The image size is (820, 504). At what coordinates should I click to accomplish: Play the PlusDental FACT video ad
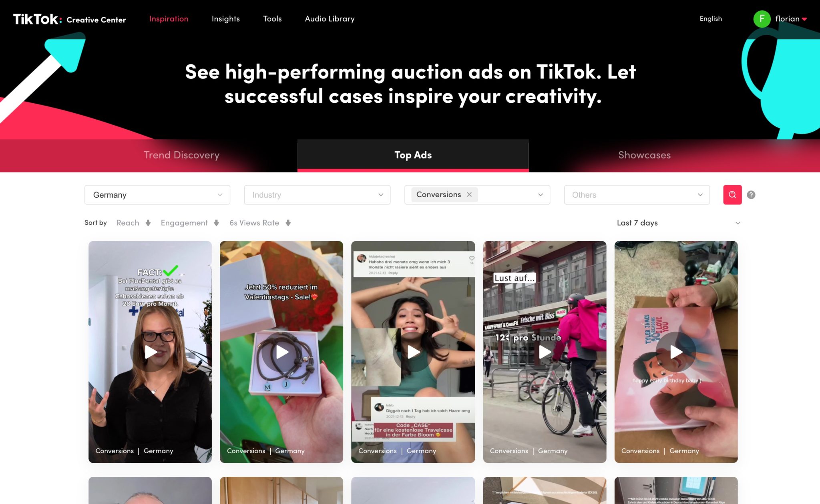(150, 352)
